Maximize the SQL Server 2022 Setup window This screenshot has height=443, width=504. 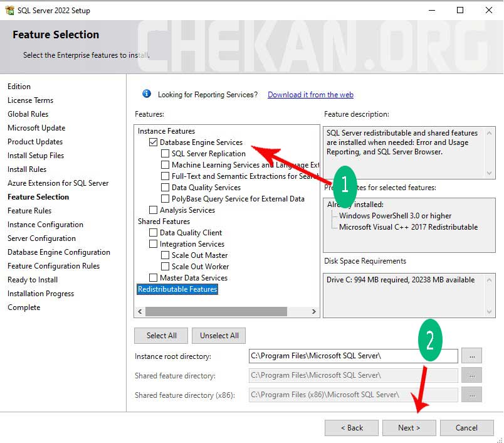pyautogui.click(x=460, y=10)
